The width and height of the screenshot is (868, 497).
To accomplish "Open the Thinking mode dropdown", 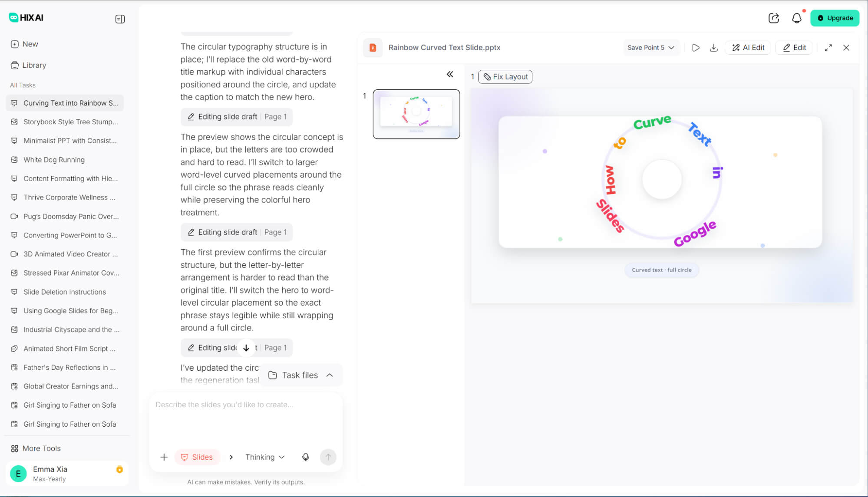I will (x=265, y=457).
